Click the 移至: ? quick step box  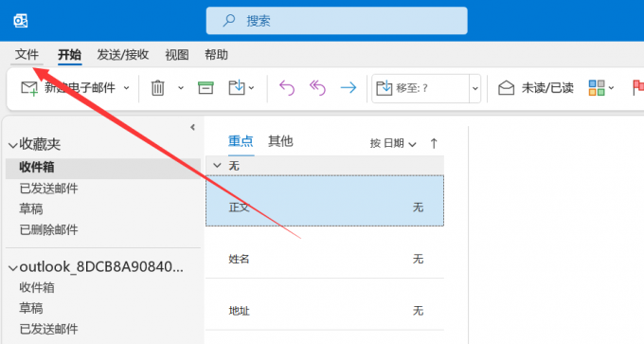(420, 88)
